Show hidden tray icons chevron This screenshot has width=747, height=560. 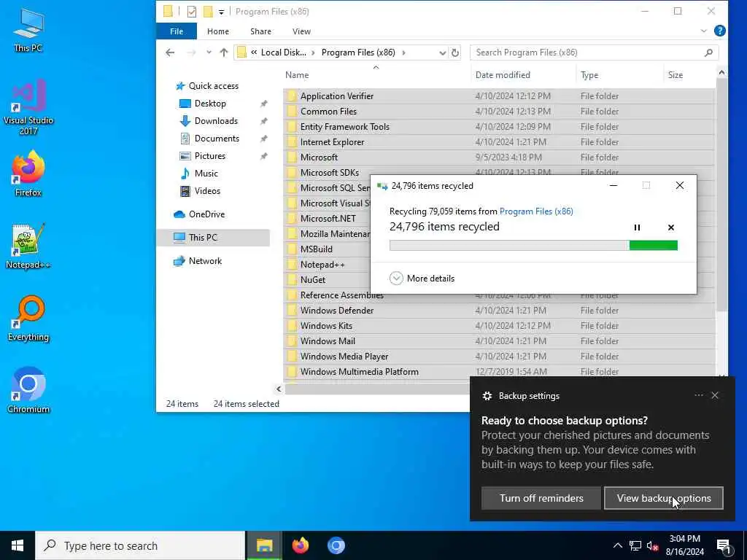pos(617,545)
